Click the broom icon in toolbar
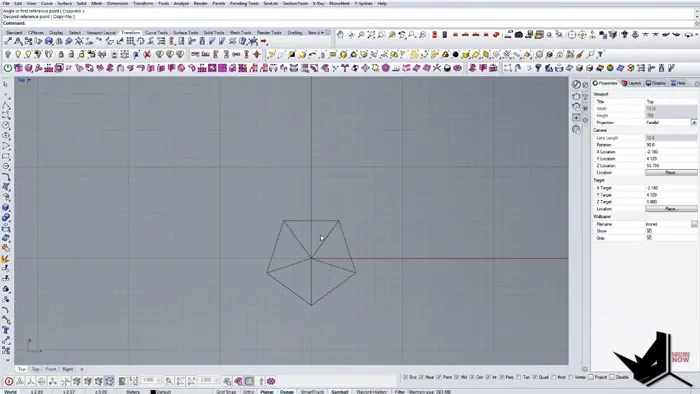This screenshot has width=700, height=394. (580, 54)
